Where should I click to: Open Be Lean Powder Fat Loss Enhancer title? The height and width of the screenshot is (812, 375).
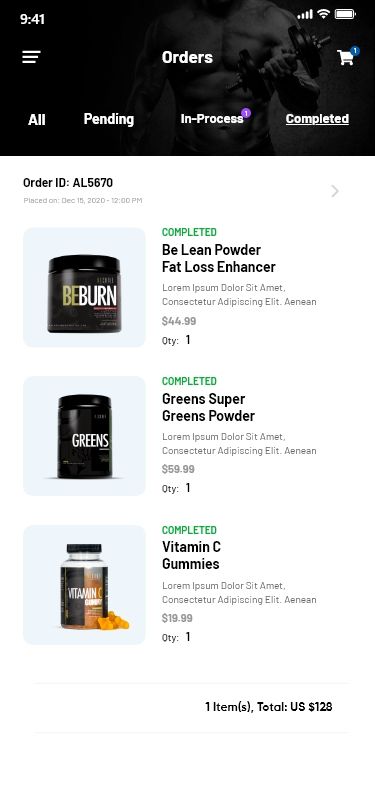219,258
